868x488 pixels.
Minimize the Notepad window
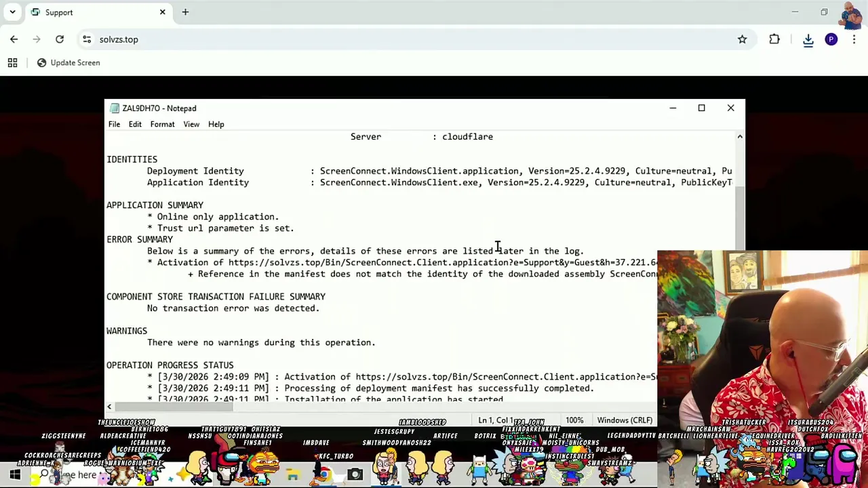pos(673,108)
